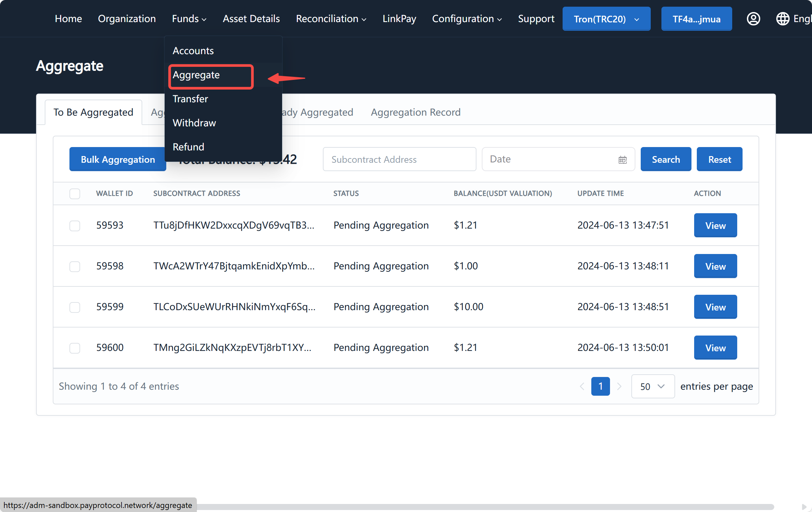The height and width of the screenshot is (512, 812).
Task: Toggle the select-all header checkbox
Action: pos(74,194)
